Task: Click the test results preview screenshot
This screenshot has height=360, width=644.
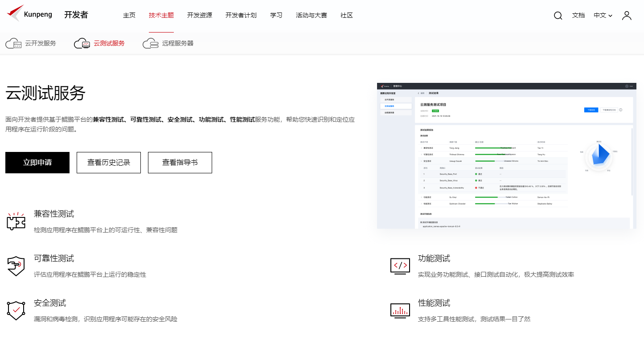Action: pyautogui.click(x=507, y=155)
